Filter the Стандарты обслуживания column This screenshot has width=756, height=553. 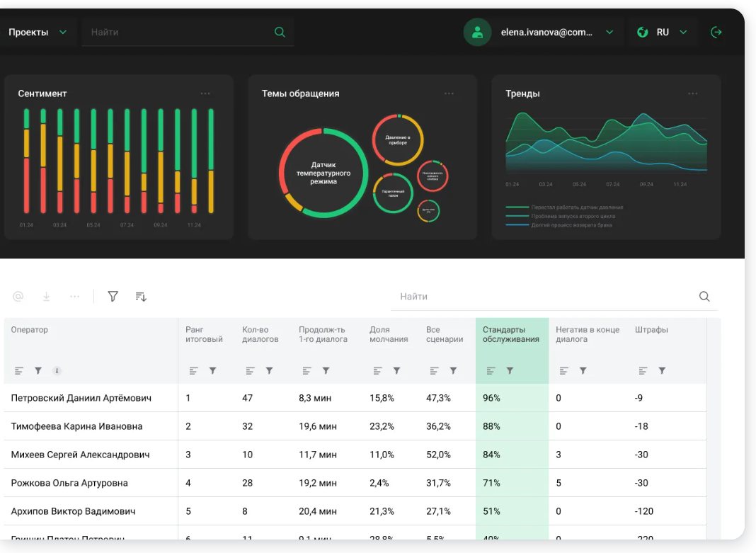(x=510, y=371)
